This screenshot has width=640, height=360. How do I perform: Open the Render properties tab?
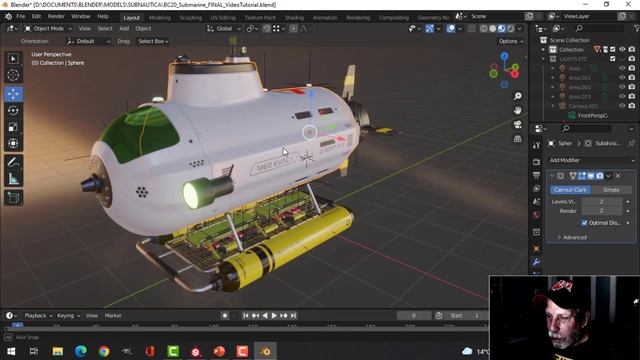click(x=537, y=162)
